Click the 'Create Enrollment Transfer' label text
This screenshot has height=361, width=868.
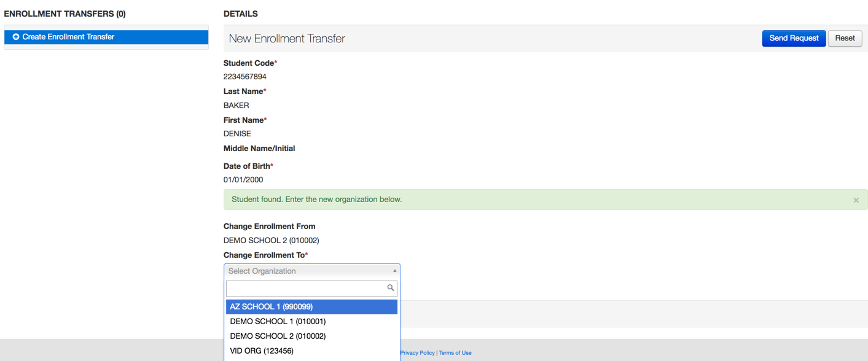point(68,37)
